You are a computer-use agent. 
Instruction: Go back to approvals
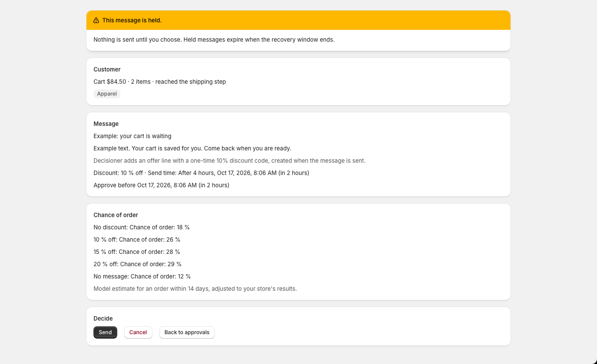click(x=187, y=332)
